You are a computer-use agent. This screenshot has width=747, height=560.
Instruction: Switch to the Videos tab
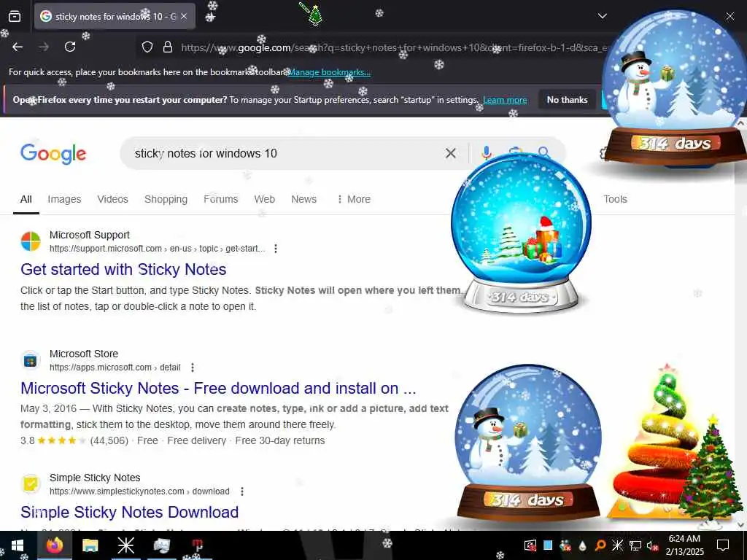click(x=113, y=199)
